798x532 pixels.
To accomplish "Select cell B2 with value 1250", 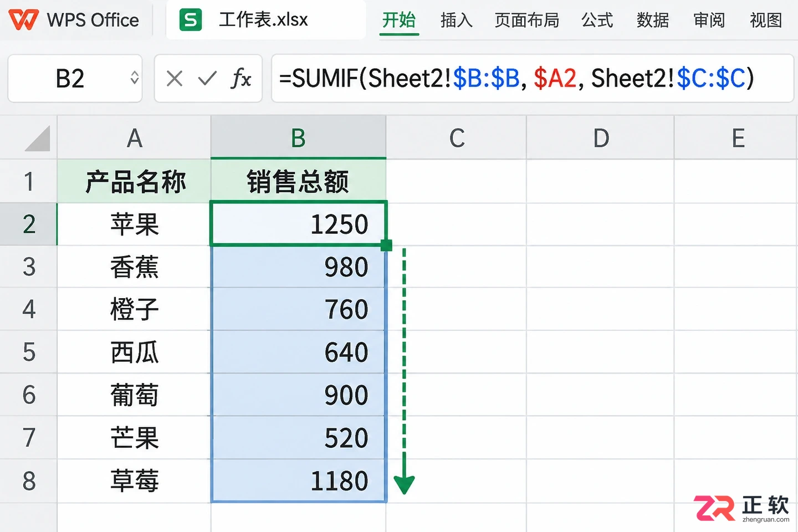I will [298, 224].
